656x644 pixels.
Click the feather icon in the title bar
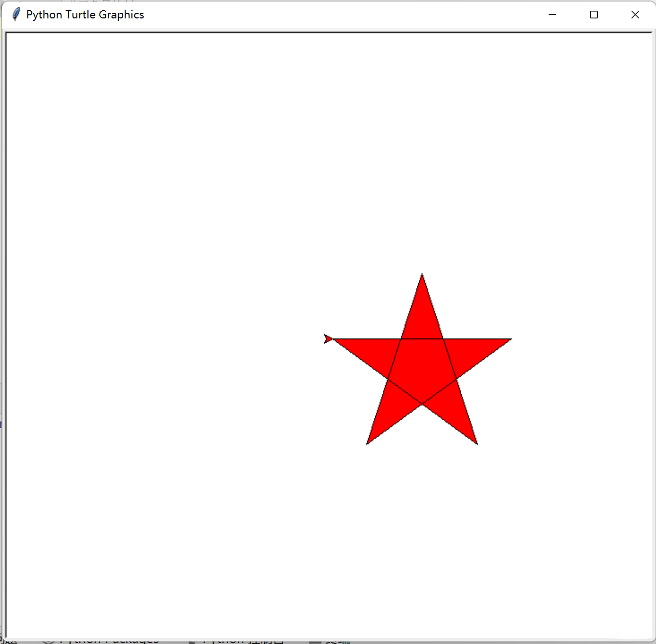tap(16, 14)
